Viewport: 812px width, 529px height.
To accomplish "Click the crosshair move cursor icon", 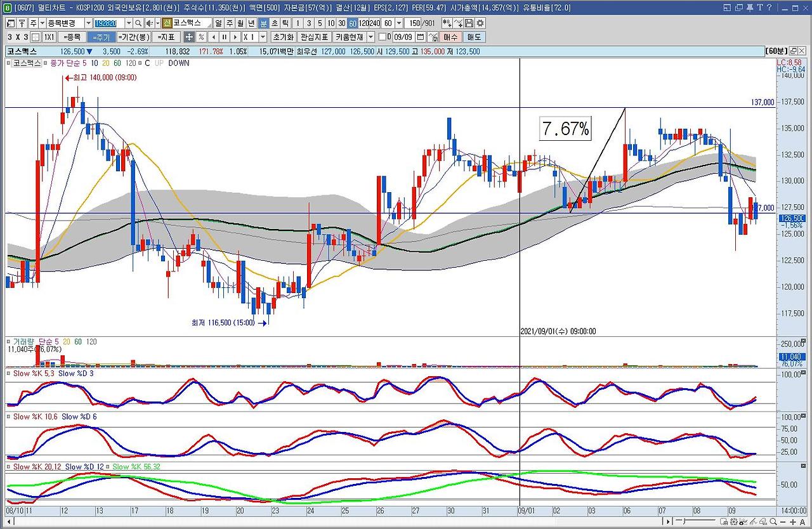I will point(188,37).
